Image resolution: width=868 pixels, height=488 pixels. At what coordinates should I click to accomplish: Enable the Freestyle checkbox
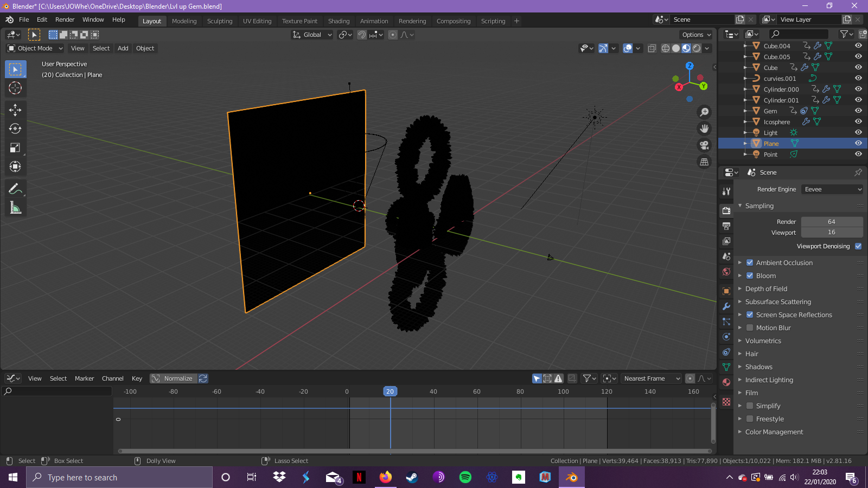pos(750,419)
